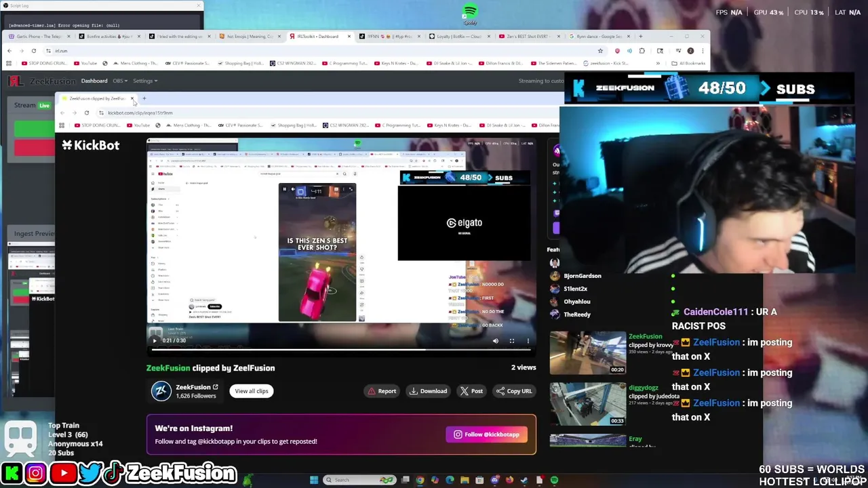Screen dimensions: 868x488
Task: Close the ZeekFusion clipped KickBot tab
Action: pos(132,98)
